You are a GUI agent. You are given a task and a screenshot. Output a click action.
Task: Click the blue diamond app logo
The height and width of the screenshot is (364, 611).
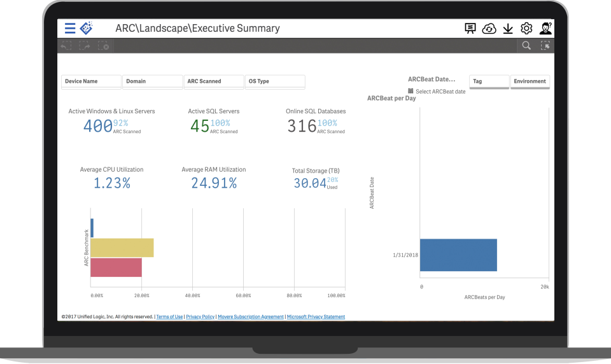[86, 28]
